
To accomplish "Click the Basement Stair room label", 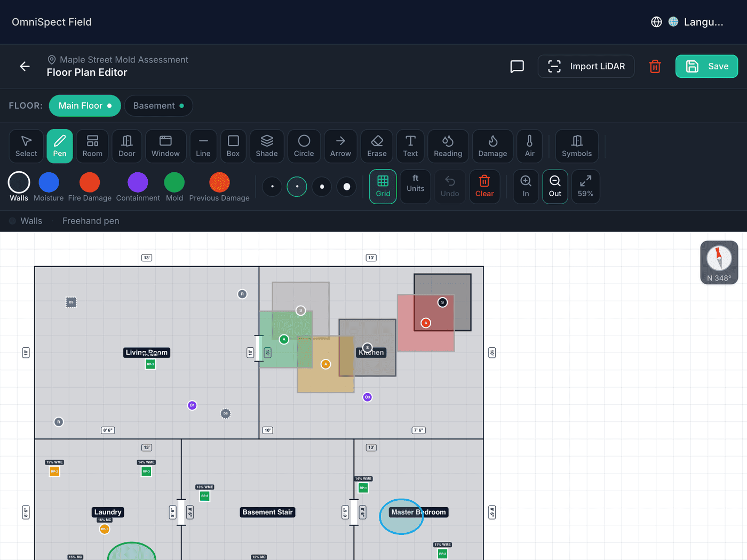I will 268,512.
